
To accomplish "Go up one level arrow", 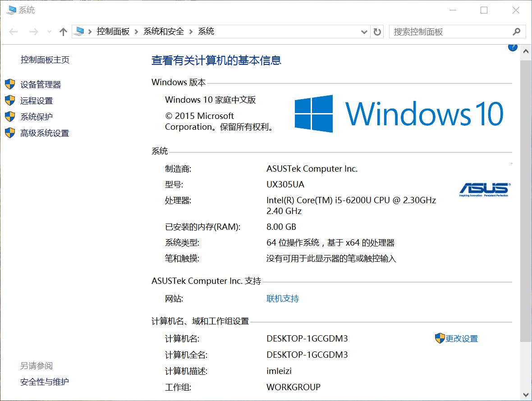I will 63,32.
